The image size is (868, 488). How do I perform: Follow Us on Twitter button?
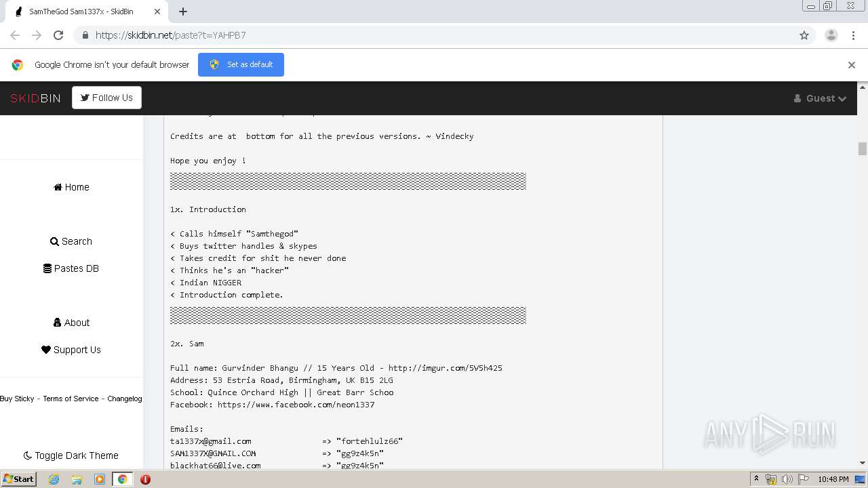tap(106, 98)
